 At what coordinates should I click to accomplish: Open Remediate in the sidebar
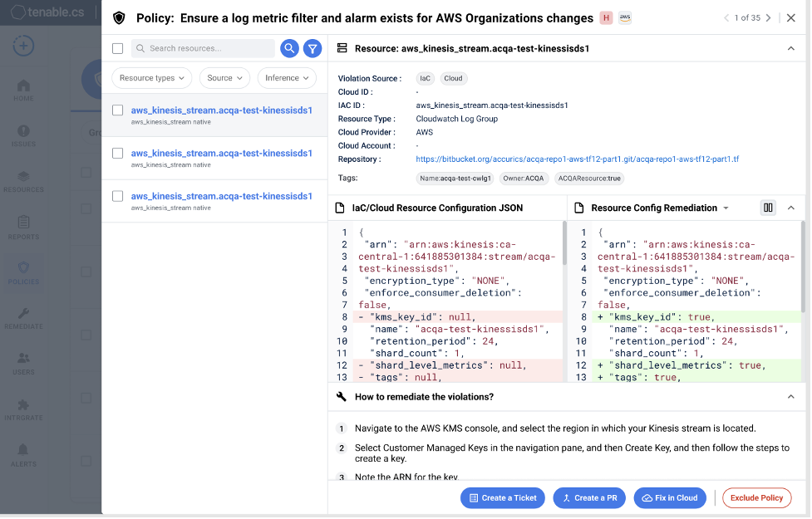point(23,319)
